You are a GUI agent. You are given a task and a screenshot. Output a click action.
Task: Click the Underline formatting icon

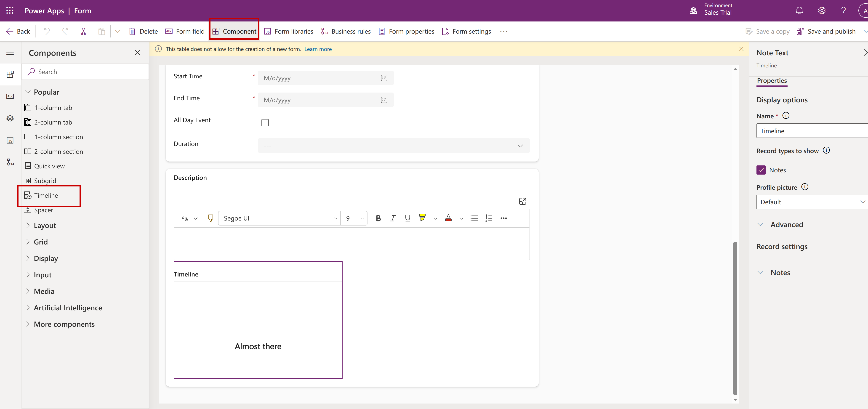click(x=407, y=218)
